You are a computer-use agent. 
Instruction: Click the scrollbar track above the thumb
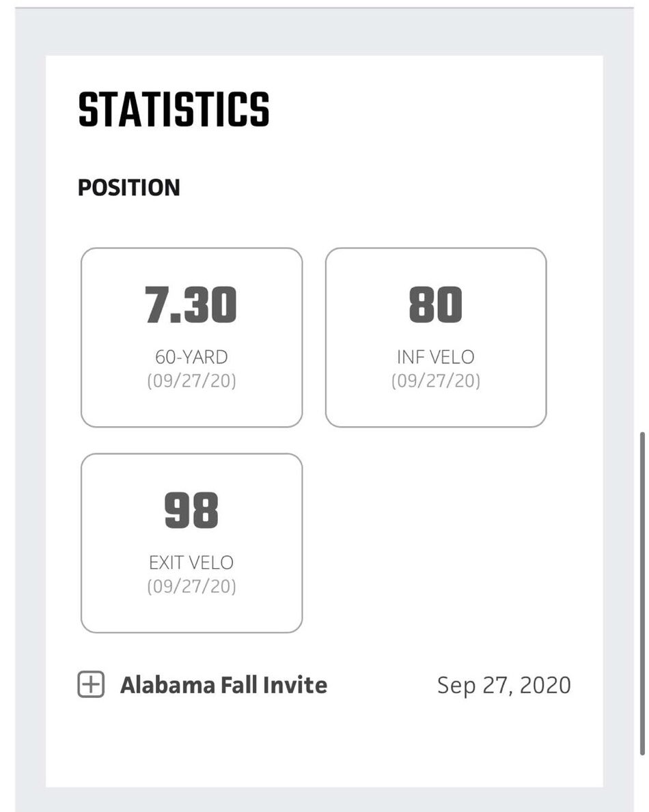[x=642, y=217]
